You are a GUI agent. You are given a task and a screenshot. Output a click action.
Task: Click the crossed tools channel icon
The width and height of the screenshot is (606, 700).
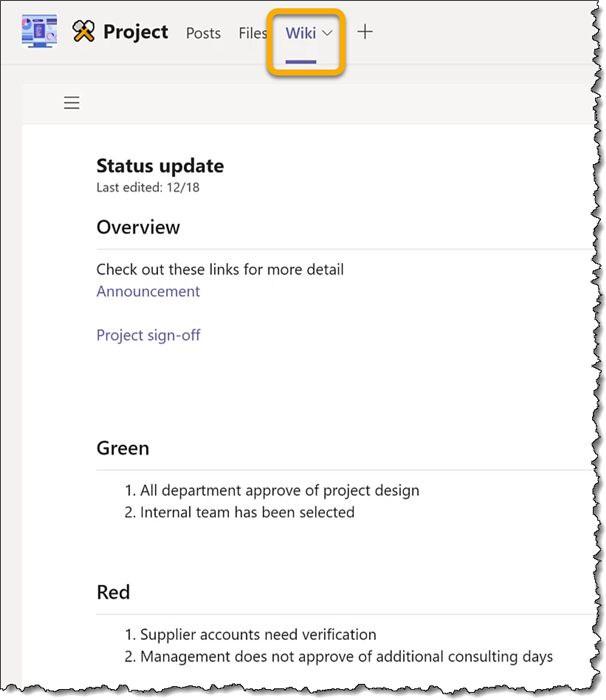84,33
